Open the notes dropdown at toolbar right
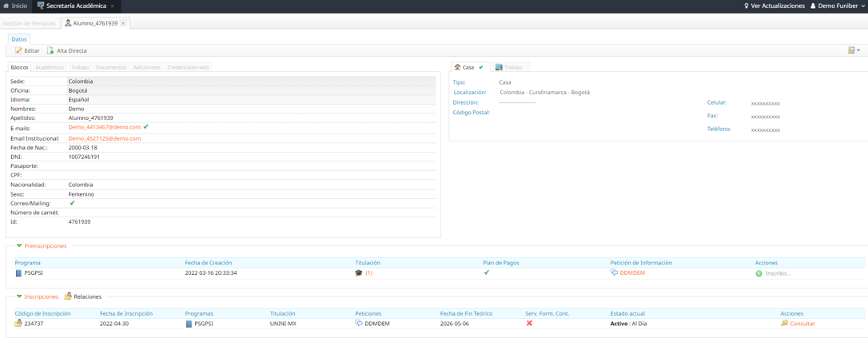This screenshot has width=868, height=350. click(x=854, y=50)
